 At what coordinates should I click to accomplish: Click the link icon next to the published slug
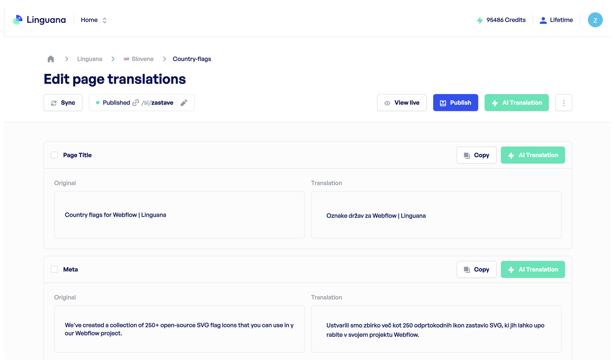point(136,103)
